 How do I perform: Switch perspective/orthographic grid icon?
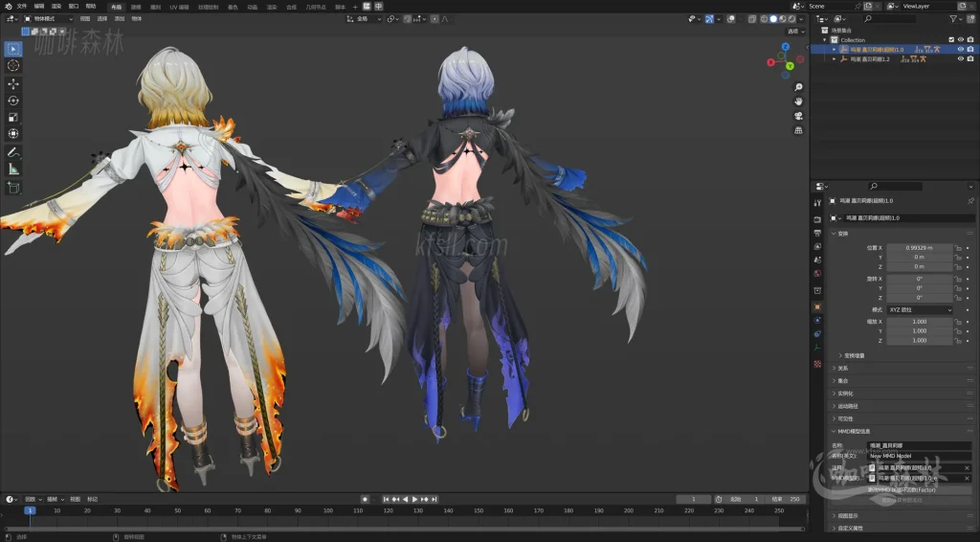798,130
